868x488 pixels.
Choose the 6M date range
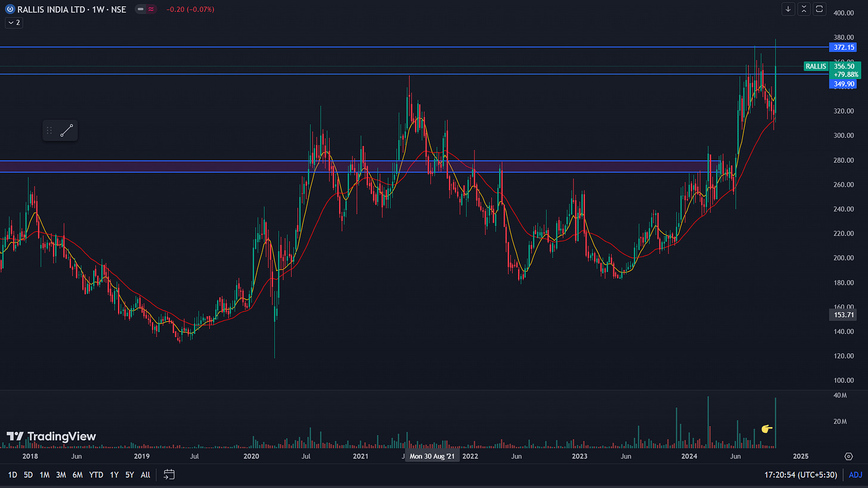coord(77,475)
